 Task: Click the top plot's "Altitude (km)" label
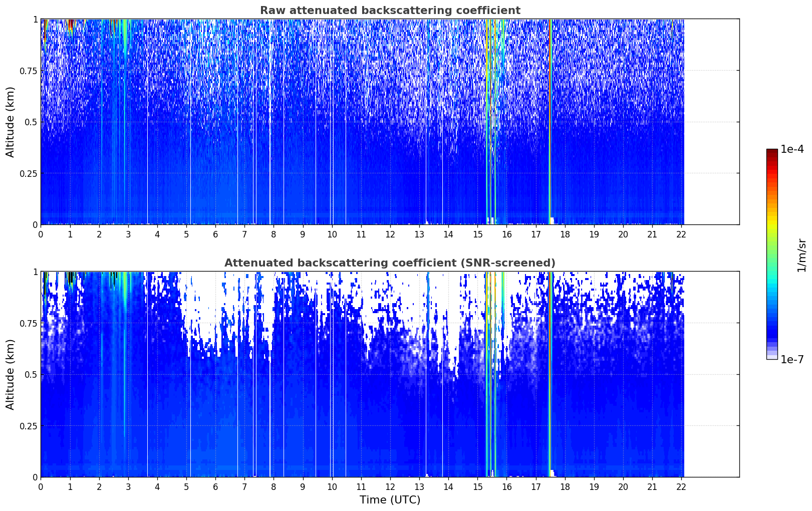click(x=11, y=122)
